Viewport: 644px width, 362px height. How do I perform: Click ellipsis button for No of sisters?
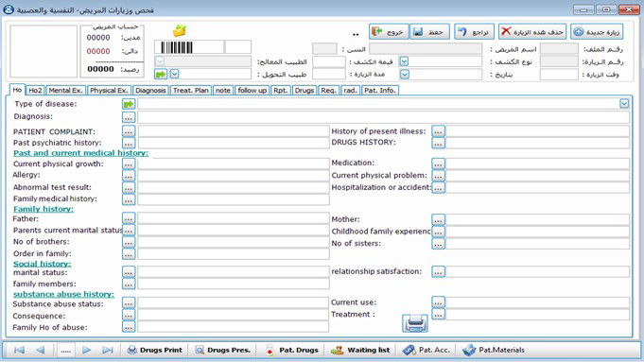tap(438, 244)
